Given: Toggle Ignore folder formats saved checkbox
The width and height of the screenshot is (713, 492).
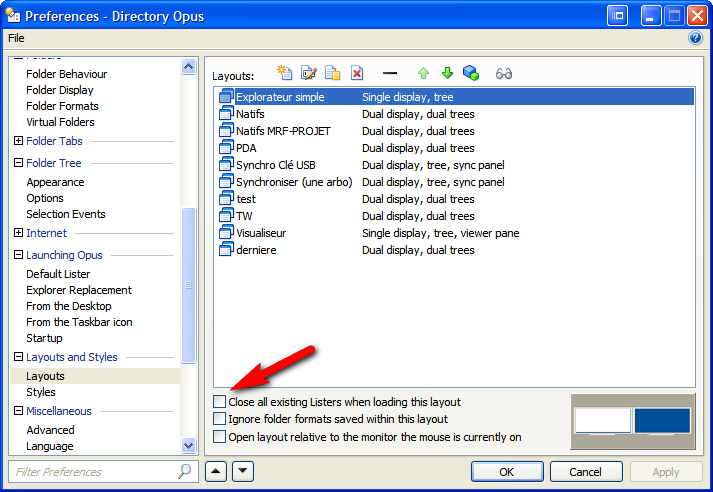Looking at the screenshot, I should tap(220, 418).
